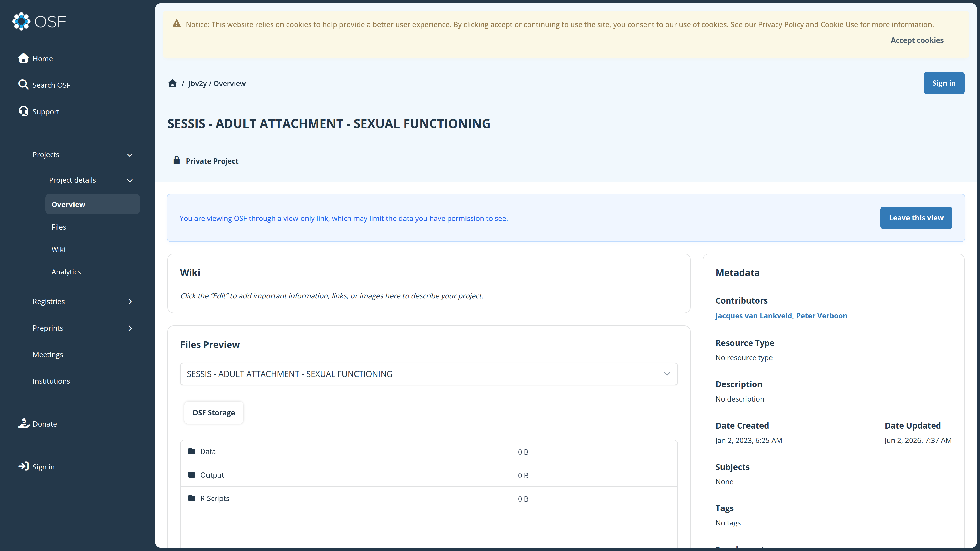
Task: Click the sidebar Sign in arrow icon
Action: click(x=23, y=466)
